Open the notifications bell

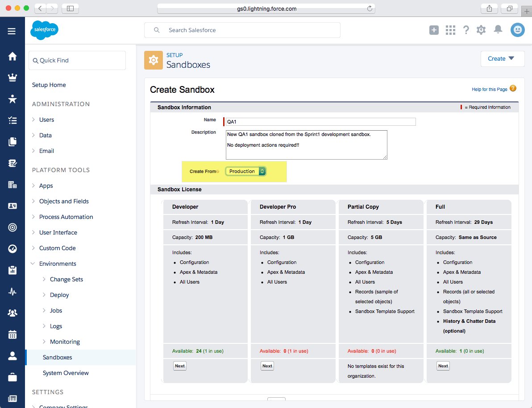(498, 29)
